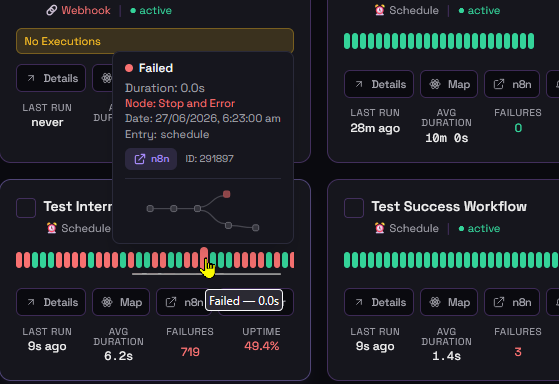Viewport: 559px width, 384px height.
Task: Click the alarm clock icon on the Test Interr card
Action: click(x=52, y=228)
